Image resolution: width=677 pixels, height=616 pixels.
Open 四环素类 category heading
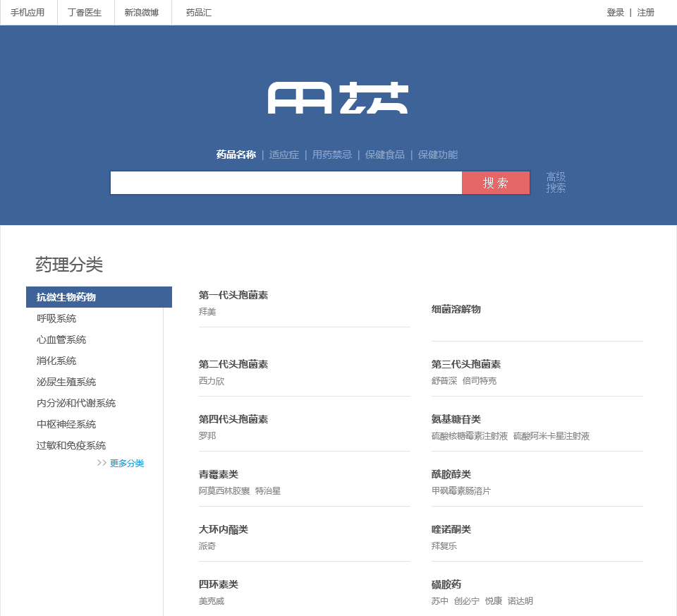(219, 584)
